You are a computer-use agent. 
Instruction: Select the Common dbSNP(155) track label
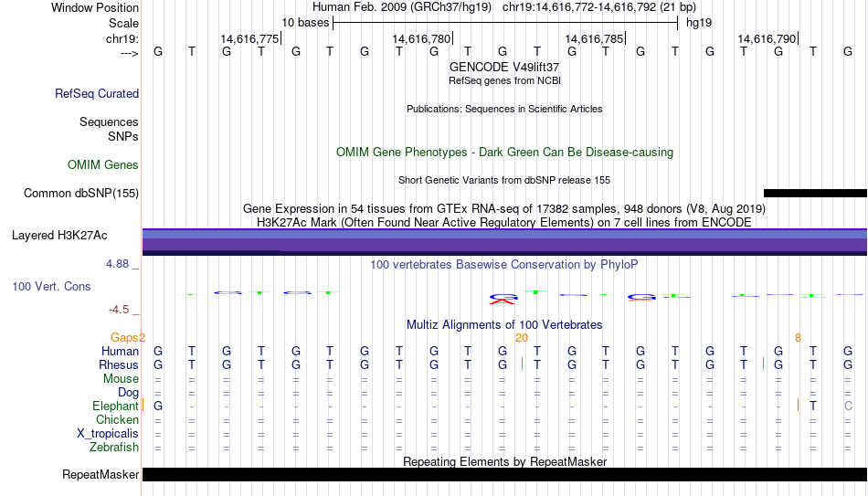(81, 194)
